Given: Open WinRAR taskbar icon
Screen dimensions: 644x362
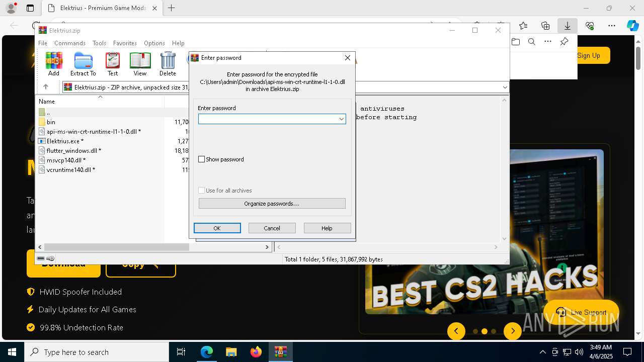Looking at the screenshot, I should pyautogui.click(x=280, y=352).
